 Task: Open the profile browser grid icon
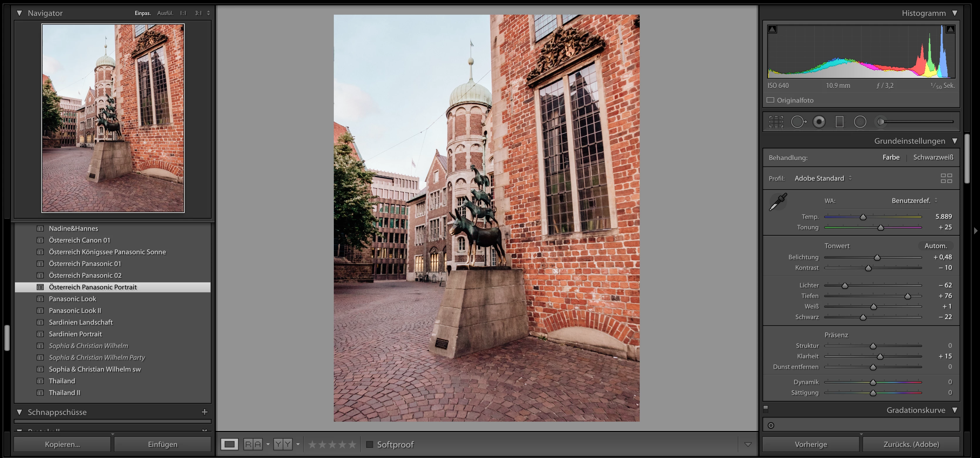coord(946,178)
